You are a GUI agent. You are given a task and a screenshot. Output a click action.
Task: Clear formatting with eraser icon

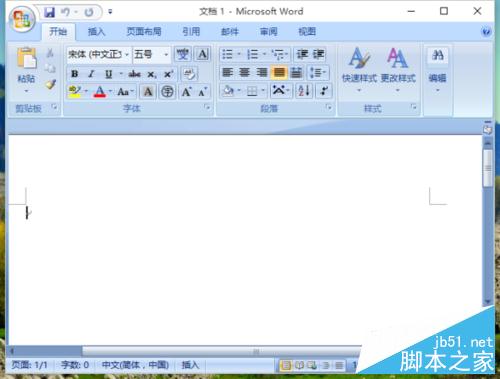[x=189, y=74]
